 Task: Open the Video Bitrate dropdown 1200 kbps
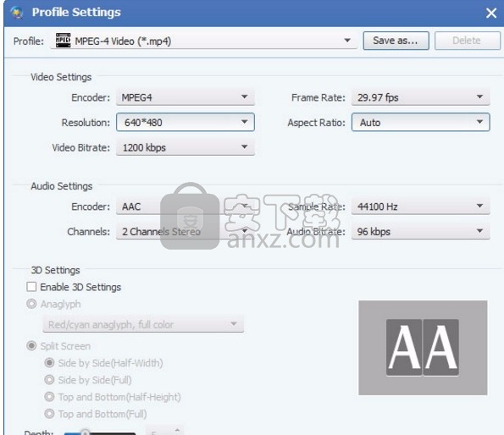186,147
